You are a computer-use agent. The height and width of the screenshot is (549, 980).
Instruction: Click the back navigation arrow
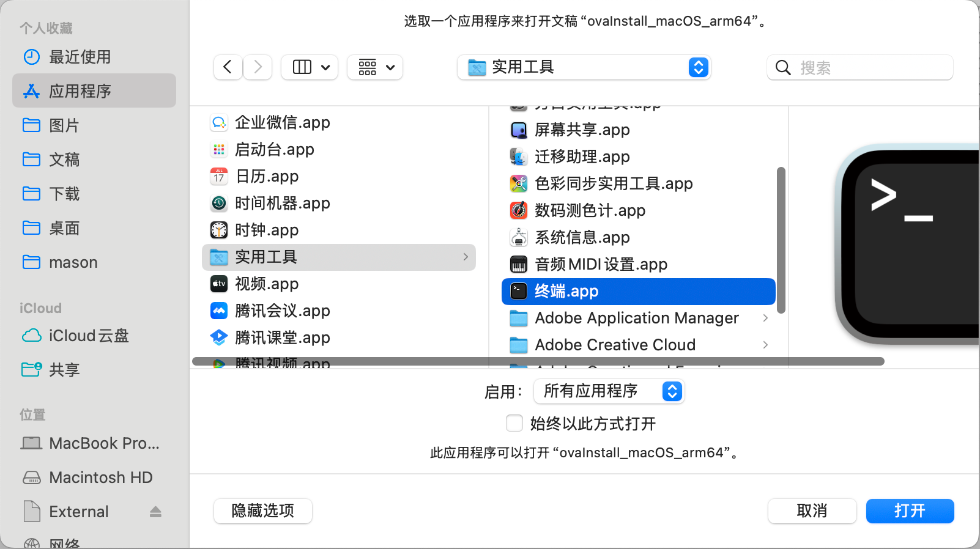pos(228,67)
